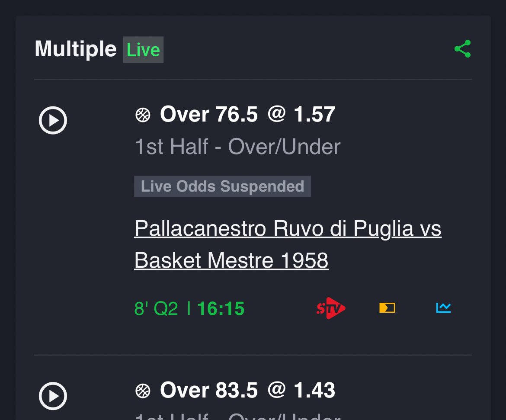The height and width of the screenshot is (420, 506).
Task: Select the Live badge next to Multiple
Action: (143, 50)
